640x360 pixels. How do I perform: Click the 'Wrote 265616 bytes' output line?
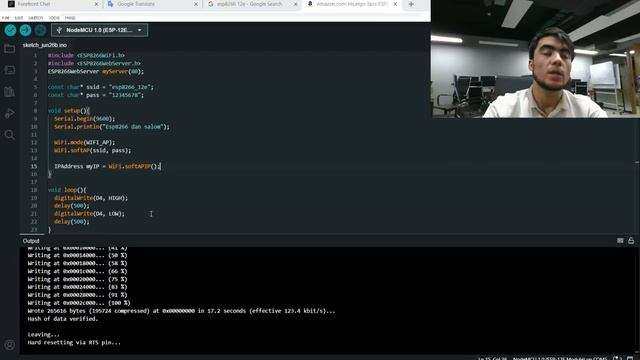coord(181,311)
